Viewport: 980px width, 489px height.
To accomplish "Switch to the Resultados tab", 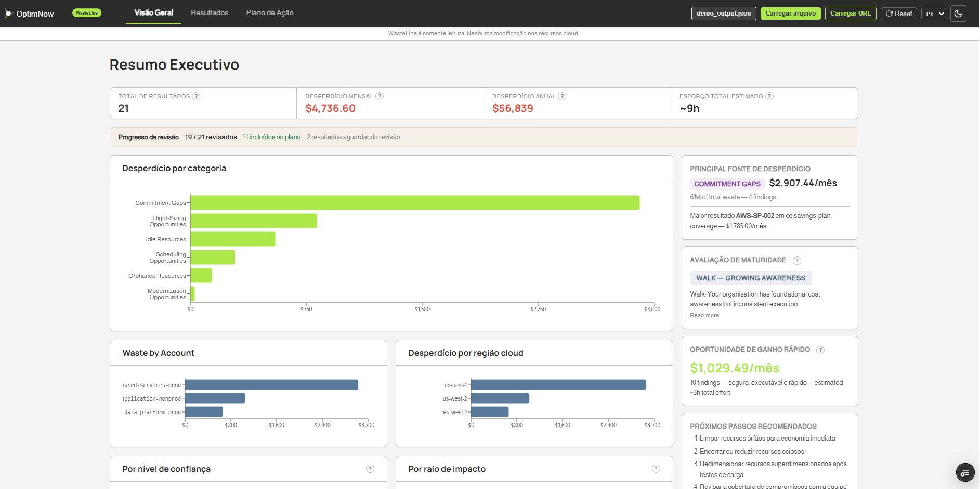I will pos(210,13).
